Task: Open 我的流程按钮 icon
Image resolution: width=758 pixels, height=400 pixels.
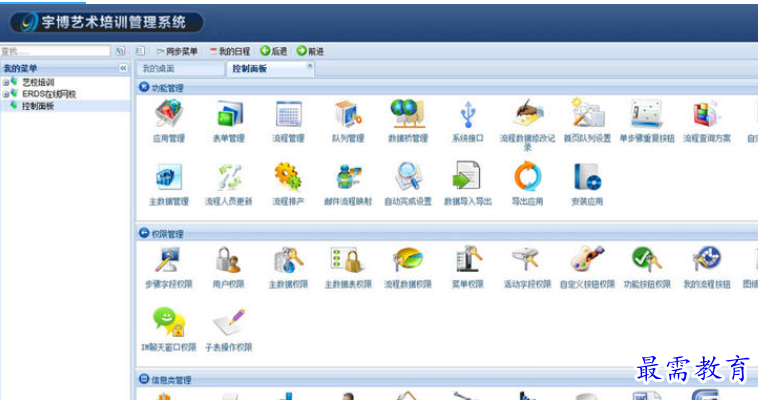Action: point(706,260)
